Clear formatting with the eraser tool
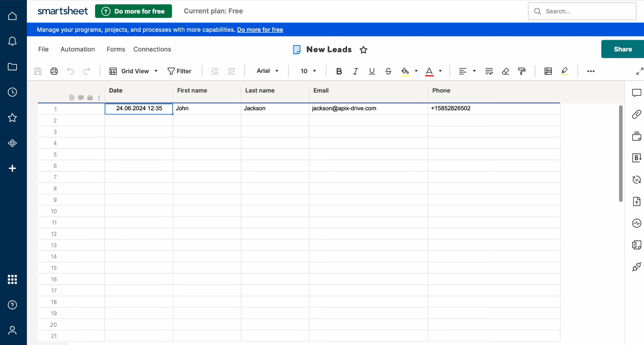The height and width of the screenshot is (345, 644). [x=505, y=71]
